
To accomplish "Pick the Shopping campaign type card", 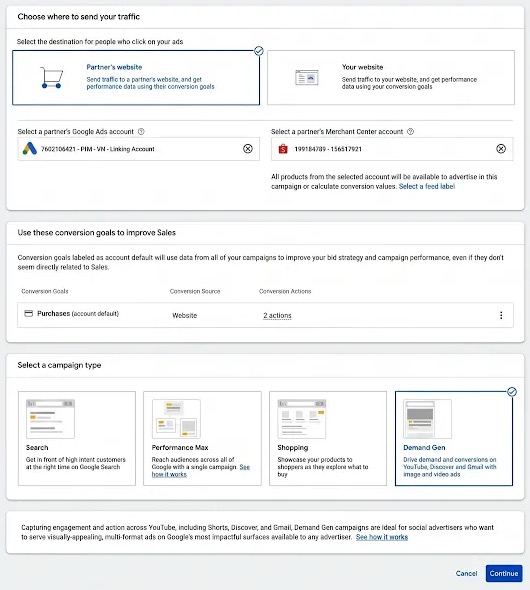I will pyautogui.click(x=328, y=438).
